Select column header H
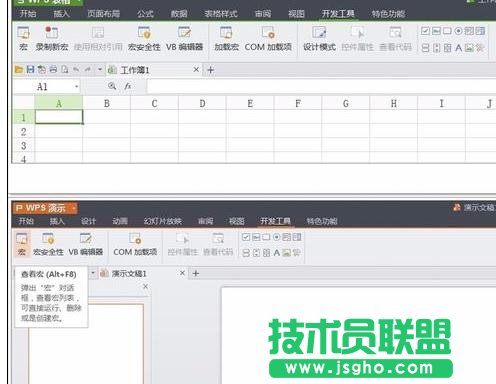The image size is (496, 384). click(x=394, y=103)
